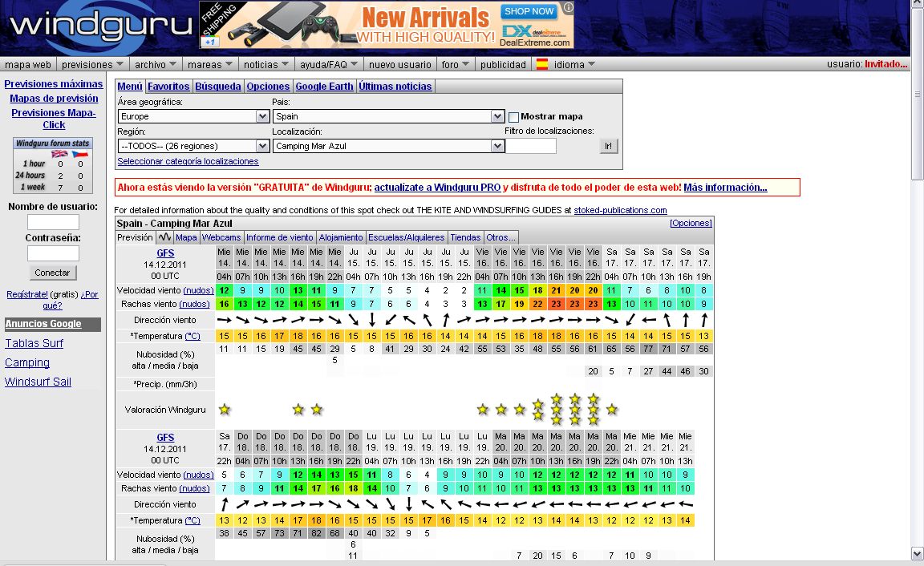
Task: Open the Favoritos tab
Action: coord(171,86)
